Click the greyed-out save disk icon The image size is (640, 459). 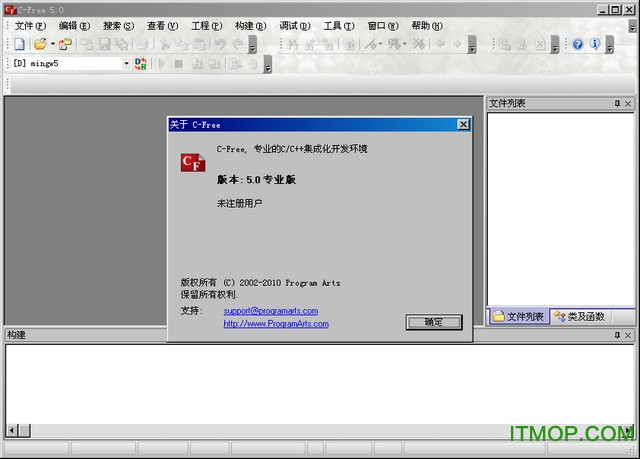pyautogui.click(x=104, y=44)
